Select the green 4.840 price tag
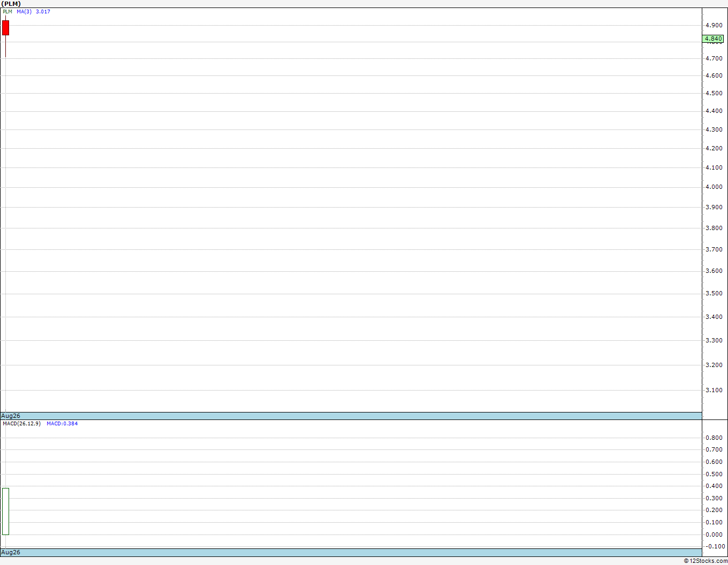The image size is (728, 565). [x=713, y=39]
